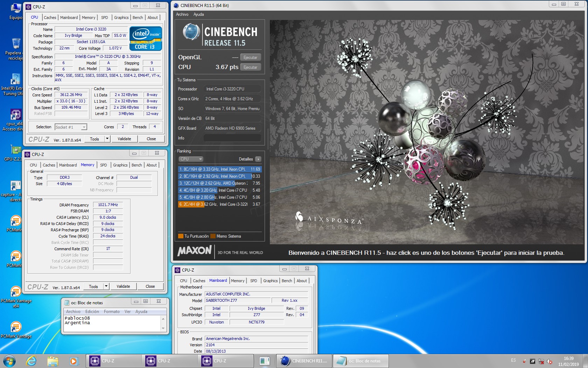The width and height of the screenshot is (588, 368).
Task: Open the Edición menu in Bloc de notas
Action: tap(92, 312)
